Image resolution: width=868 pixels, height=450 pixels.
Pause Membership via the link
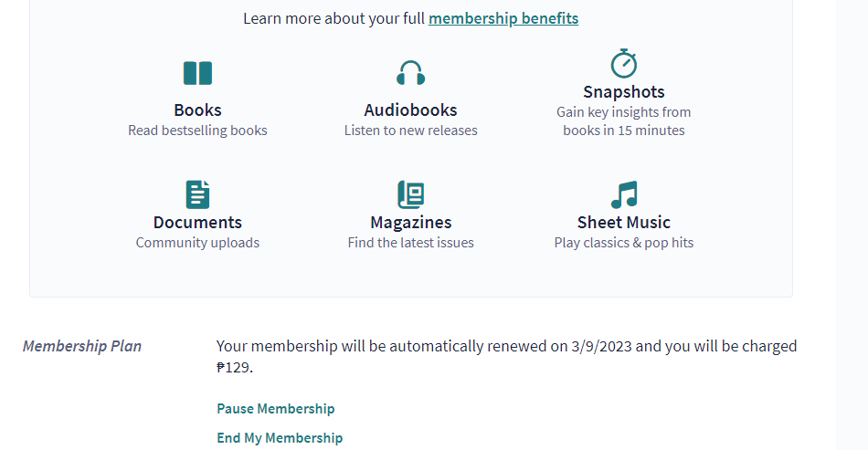pyautogui.click(x=275, y=409)
